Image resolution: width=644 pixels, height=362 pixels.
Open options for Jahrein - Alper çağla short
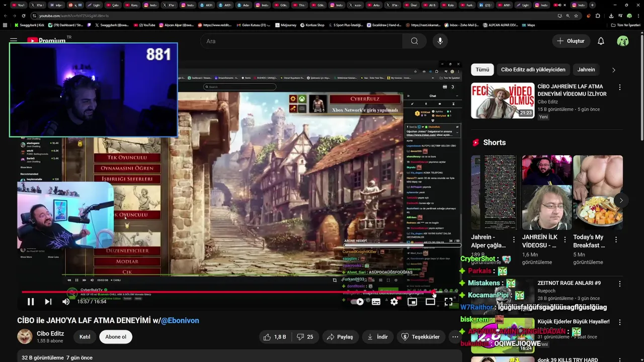[x=514, y=240]
